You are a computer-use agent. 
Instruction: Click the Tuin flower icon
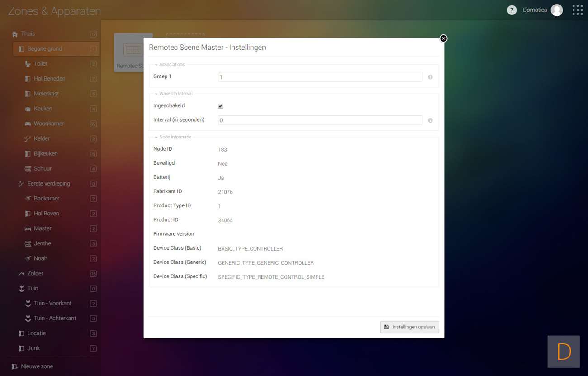(x=21, y=288)
